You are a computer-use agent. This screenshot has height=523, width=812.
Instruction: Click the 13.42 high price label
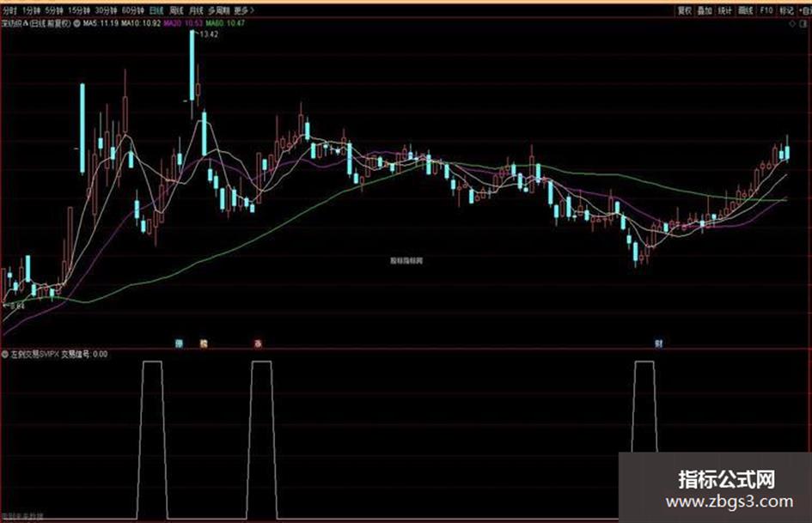tap(209, 34)
